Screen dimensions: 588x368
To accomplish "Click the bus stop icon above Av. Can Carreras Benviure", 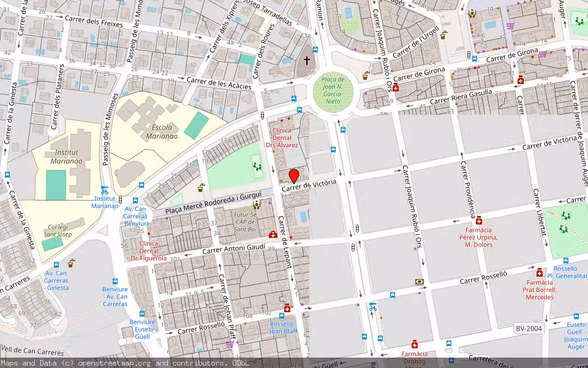I will coord(135,201).
